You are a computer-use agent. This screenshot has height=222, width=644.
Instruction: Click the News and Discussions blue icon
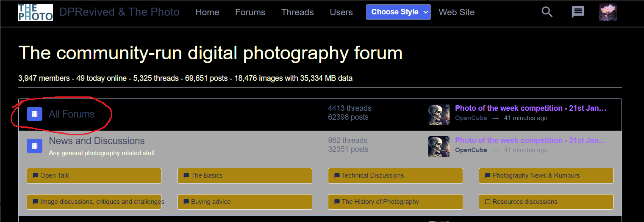point(34,146)
